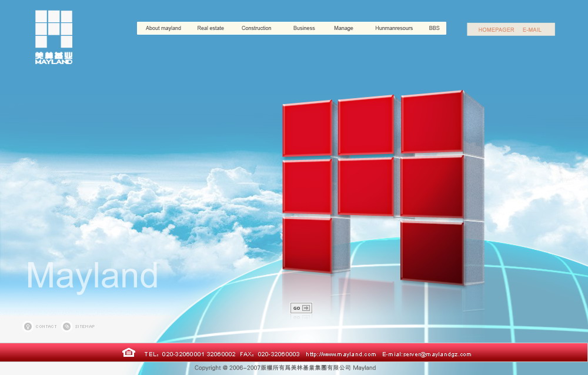The width and height of the screenshot is (588, 375).
Task: Click the contact pin icon
Action: pyautogui.click(x=28, y=326)
